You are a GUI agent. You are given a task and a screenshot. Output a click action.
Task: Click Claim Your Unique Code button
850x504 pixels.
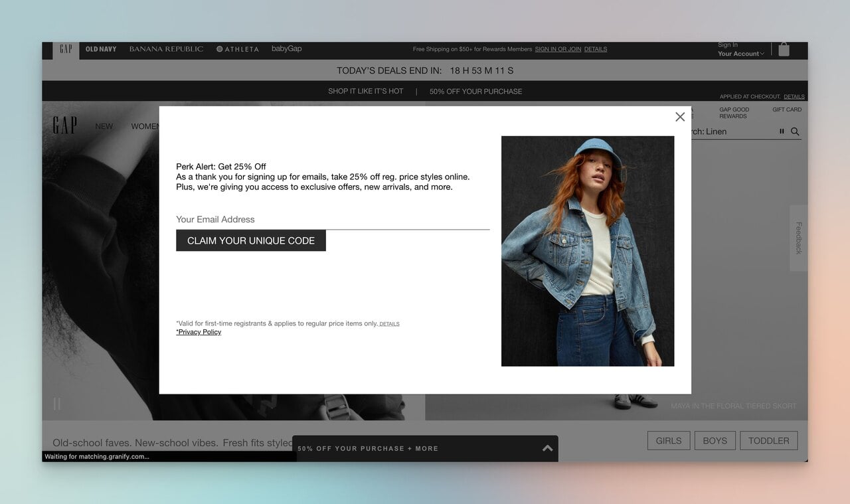251,240
